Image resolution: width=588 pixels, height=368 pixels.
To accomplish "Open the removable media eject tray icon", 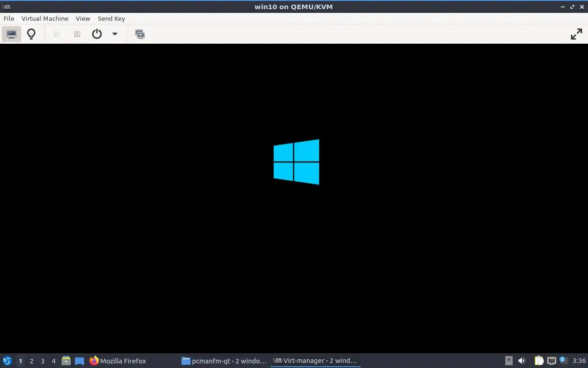I will [x=509, y=361].
